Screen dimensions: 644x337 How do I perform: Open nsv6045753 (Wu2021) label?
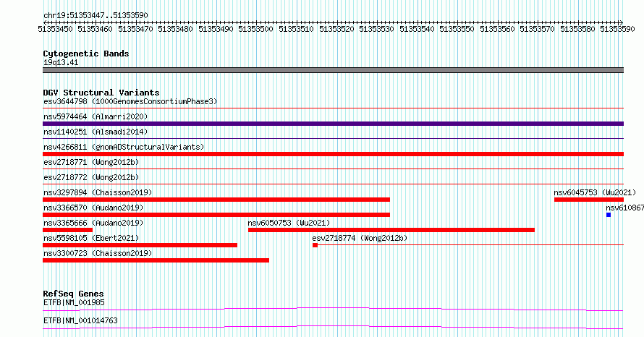pos(595,192)
